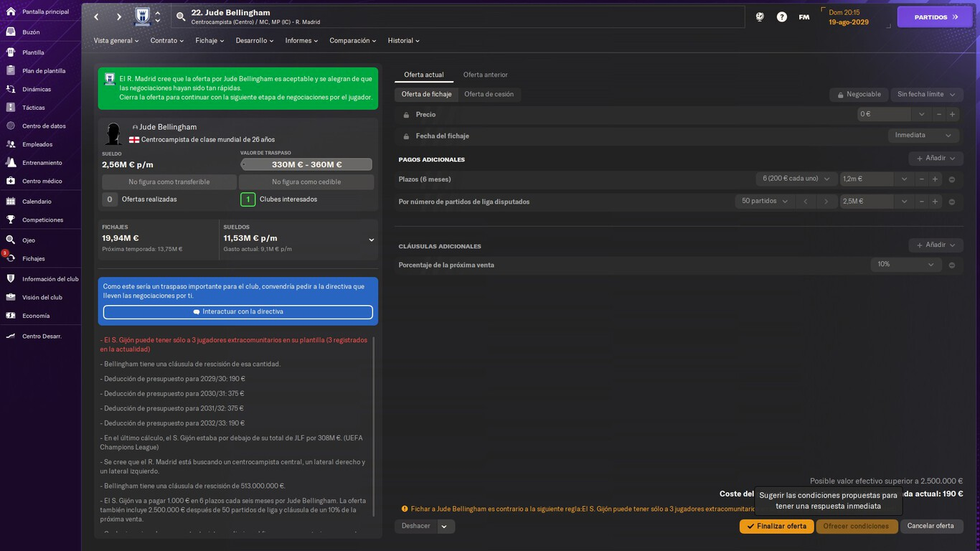980x551 pixels.
Task: Open the Inmediata transfer date dropdown
Action: pos(923,136)
